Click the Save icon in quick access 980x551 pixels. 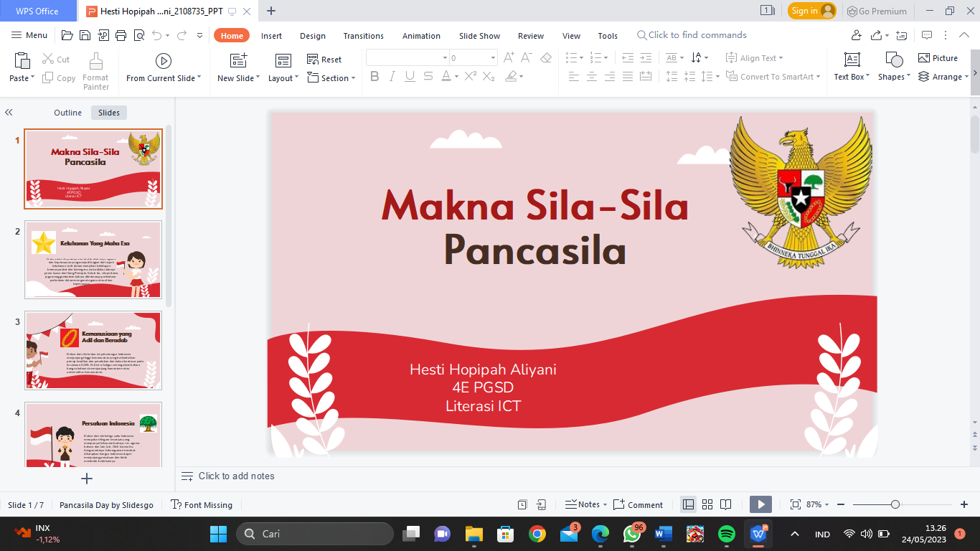[x=85, y=35]
